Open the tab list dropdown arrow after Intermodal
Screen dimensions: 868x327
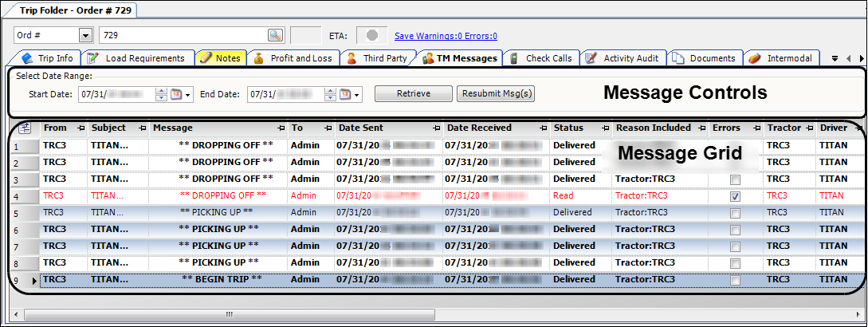[835, 58]
